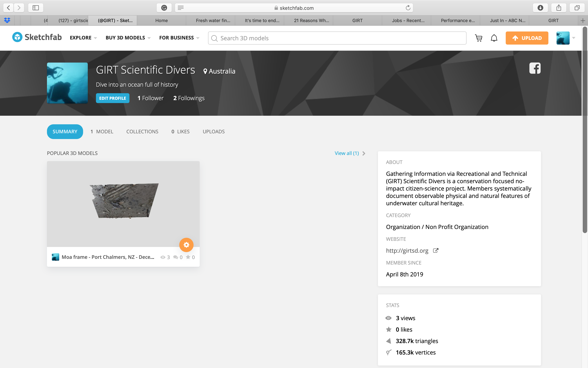Click the April 8th 2019 member date
Screen dimensions: 588x368
point(404,274)
